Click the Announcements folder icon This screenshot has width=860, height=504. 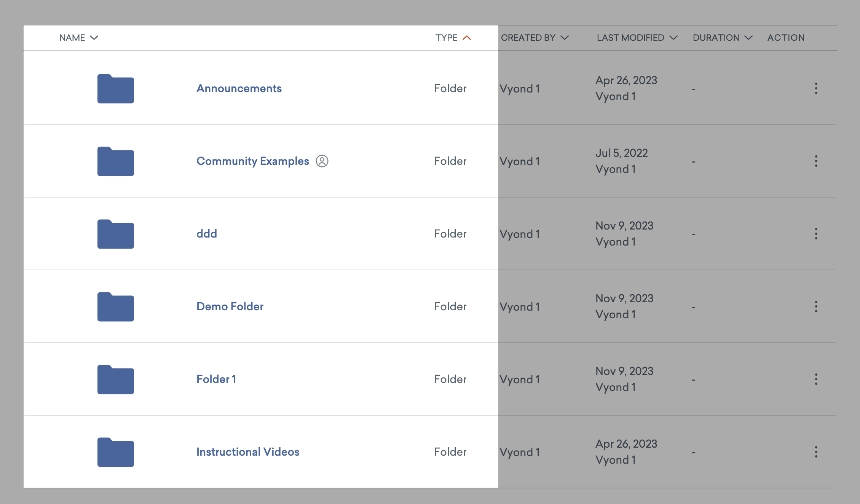(x=115, y=89)
